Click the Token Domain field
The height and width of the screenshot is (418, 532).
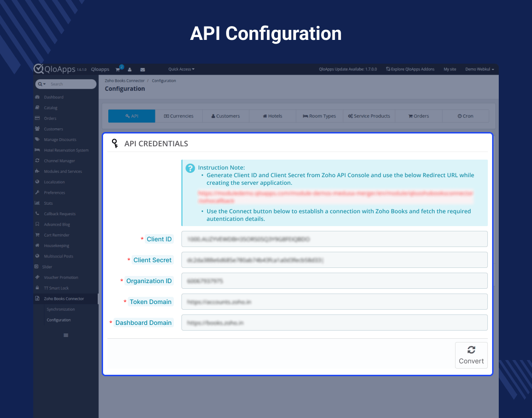[x=334, y=302]
